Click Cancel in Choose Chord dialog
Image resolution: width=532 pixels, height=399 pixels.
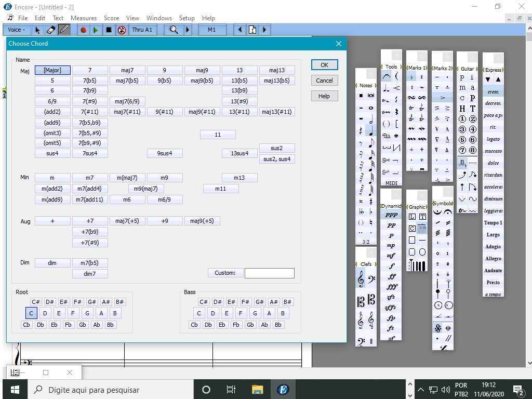pyautogui.click(x=324, y=81)
